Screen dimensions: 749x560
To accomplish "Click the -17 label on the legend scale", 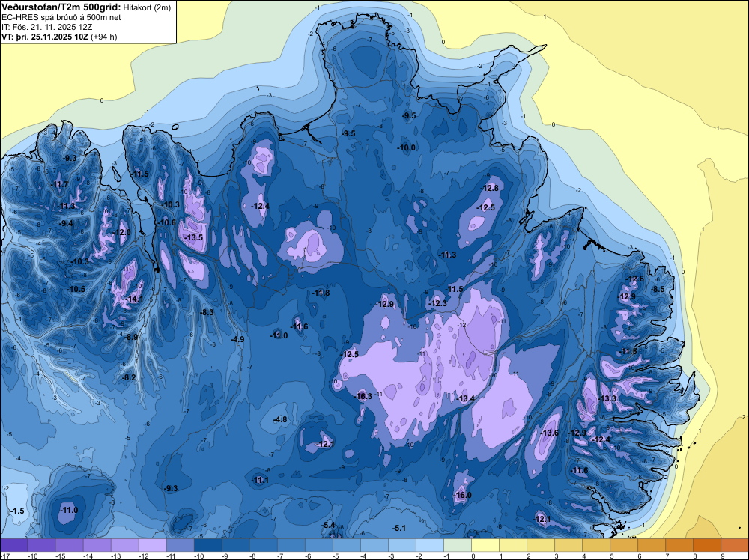I will [x=4, y=556].
